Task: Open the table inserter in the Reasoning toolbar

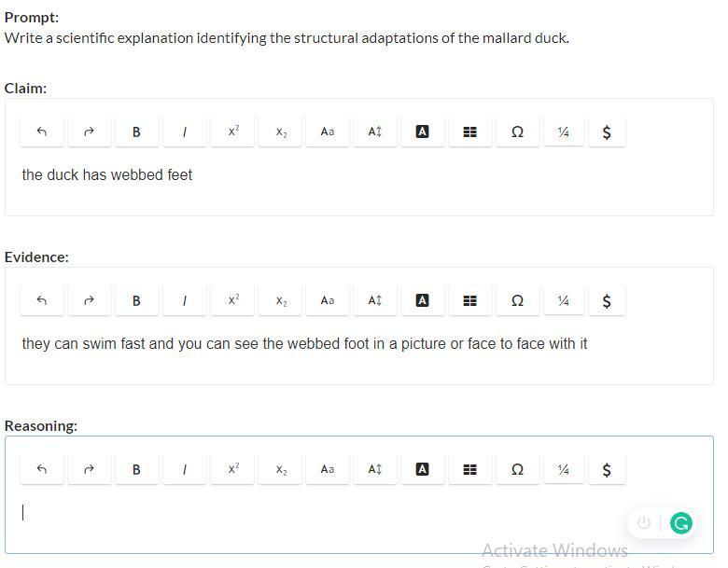Action: pyautogui.click(x=469, y=469)
